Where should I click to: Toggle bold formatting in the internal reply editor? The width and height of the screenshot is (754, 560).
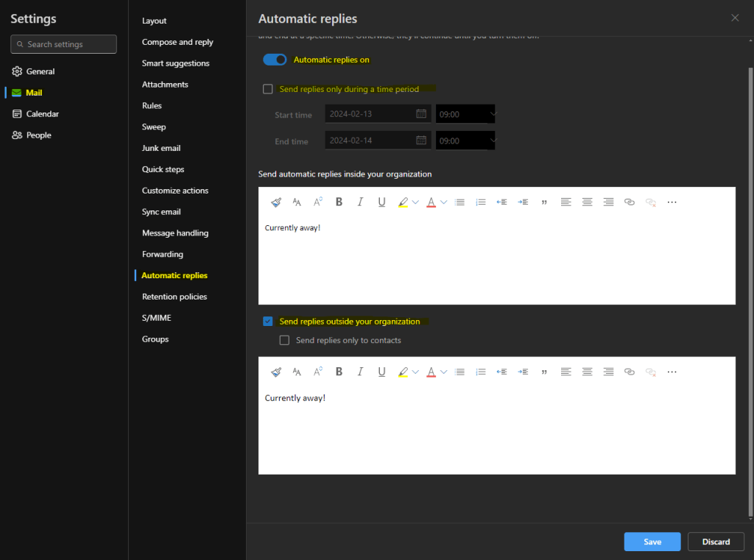pos(339,202)
